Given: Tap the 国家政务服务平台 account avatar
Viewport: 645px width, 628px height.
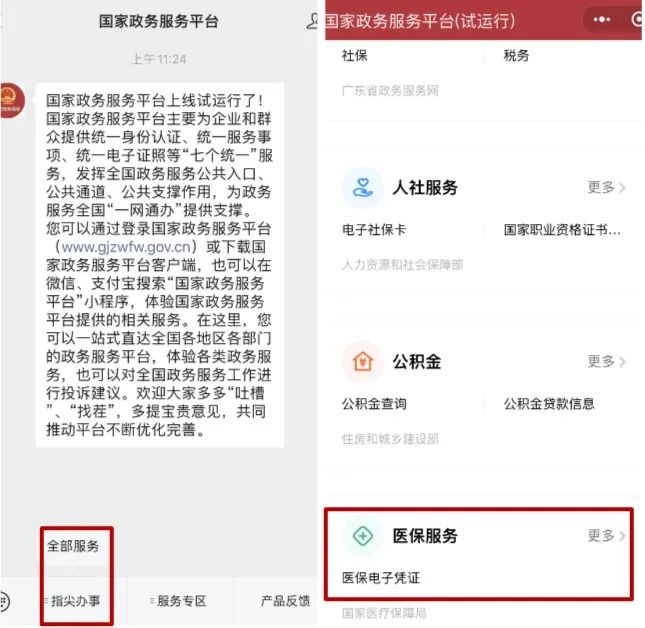Looking at the screenshot, I should [x=12, y=100].
